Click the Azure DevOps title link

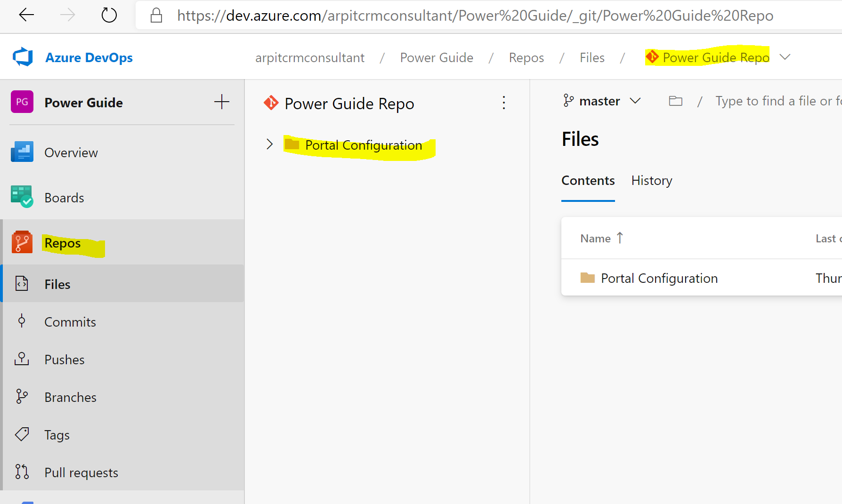[x=89, y=57]
